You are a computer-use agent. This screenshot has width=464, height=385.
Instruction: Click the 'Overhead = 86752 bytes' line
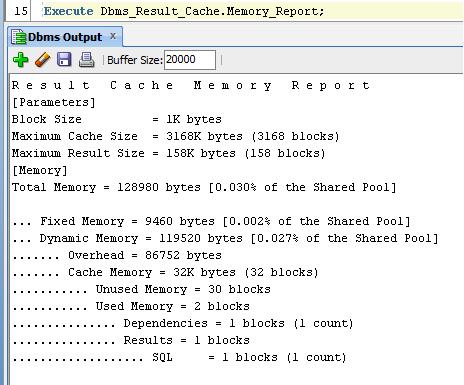[x=117, y=255]
